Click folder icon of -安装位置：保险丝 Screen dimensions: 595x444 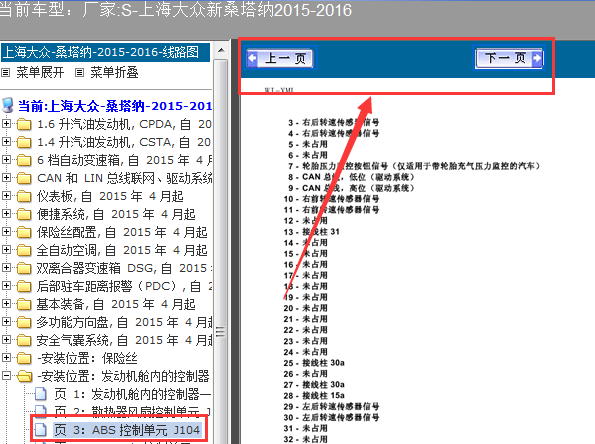tap(24, 358)
